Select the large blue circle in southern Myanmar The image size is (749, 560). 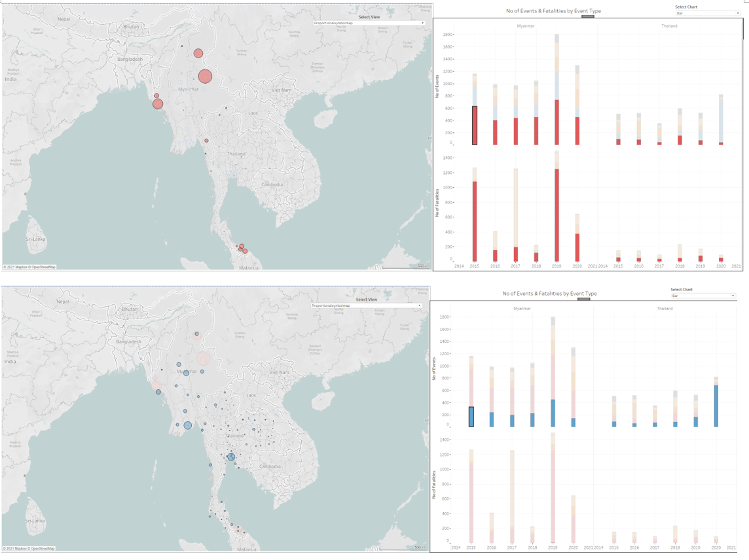188,425
